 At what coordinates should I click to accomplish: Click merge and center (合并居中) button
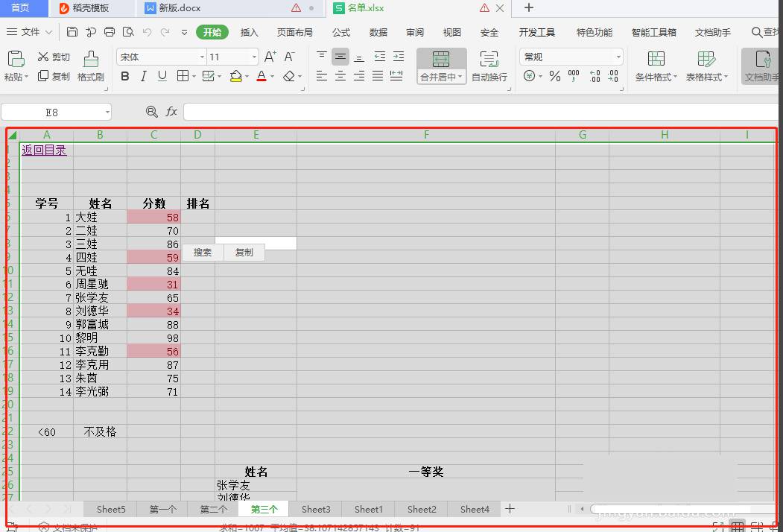coord(442,66)
